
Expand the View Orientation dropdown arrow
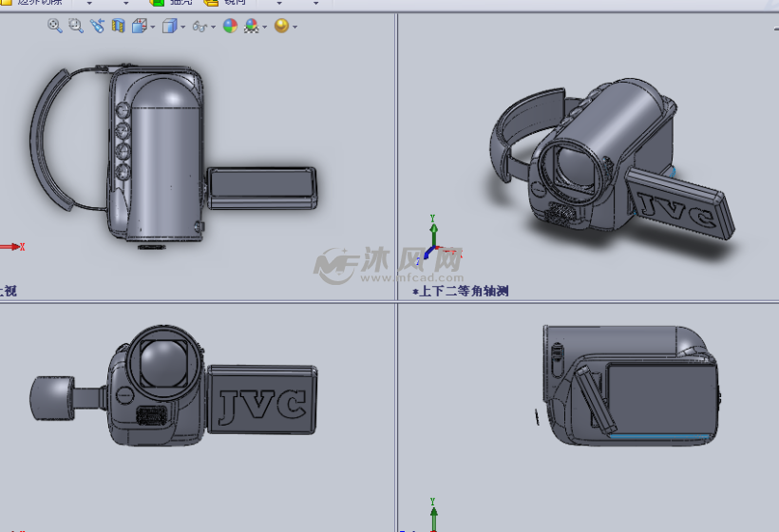(153, 27)
